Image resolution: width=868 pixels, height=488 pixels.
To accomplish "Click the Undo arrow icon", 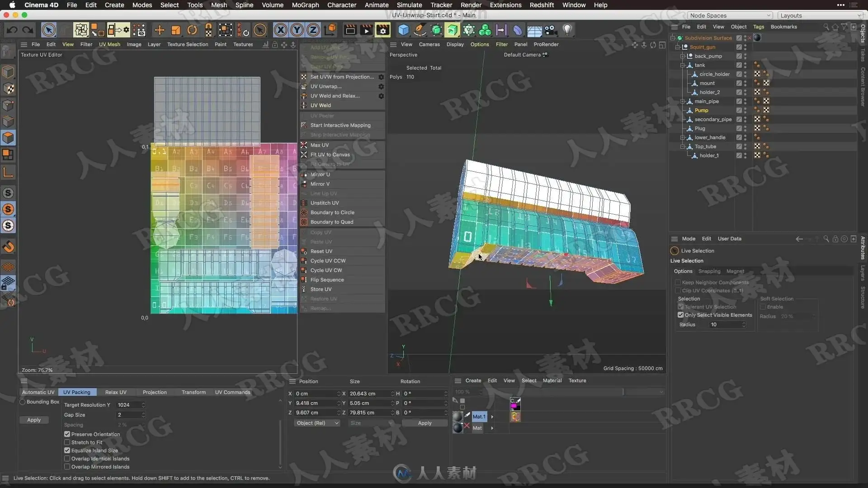I will [x=12, y=30].
